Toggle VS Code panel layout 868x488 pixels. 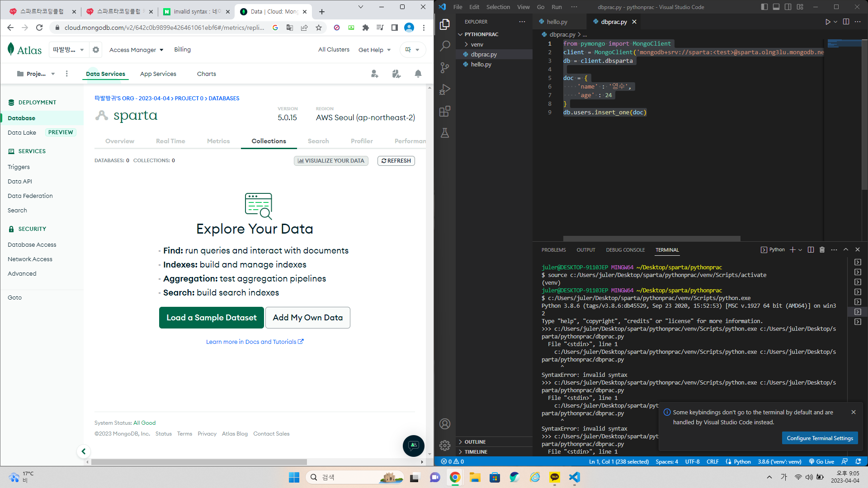point(776,7)
